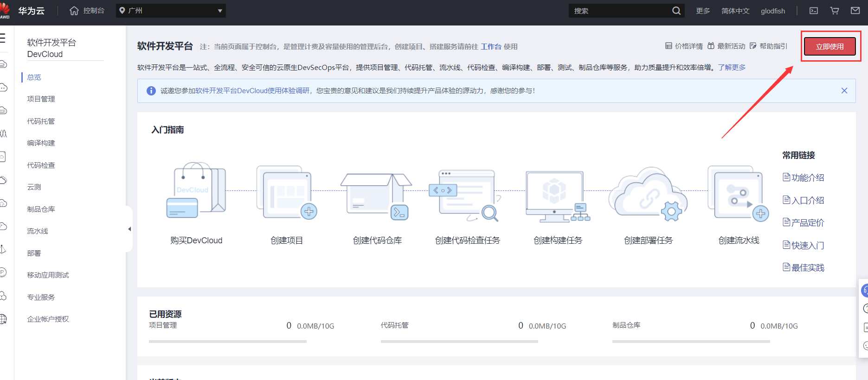Collapse the left sidebar with the arrow handle
Image resolution: width=868 pixels, height=380 pixels.
tap(129, 229)
